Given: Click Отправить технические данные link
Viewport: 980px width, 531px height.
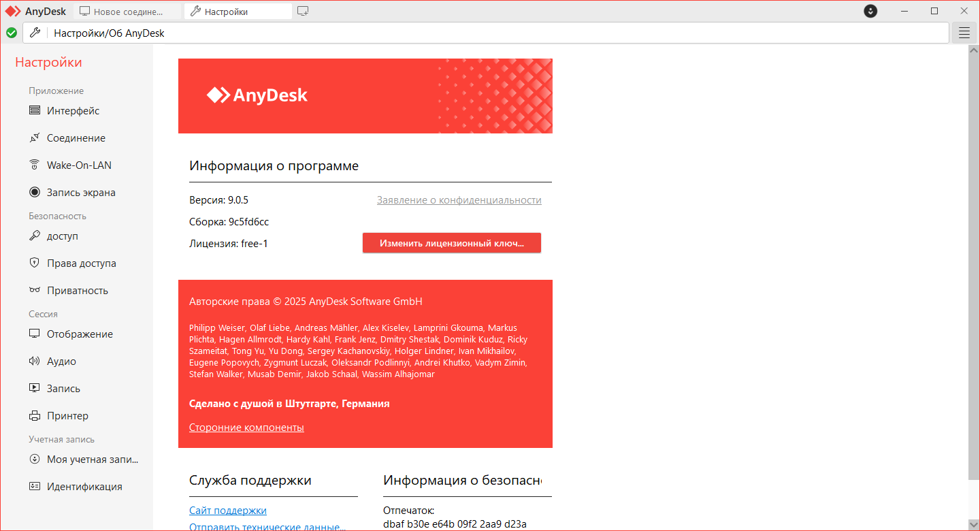Looking at the screenshot, I should (267, 527).
